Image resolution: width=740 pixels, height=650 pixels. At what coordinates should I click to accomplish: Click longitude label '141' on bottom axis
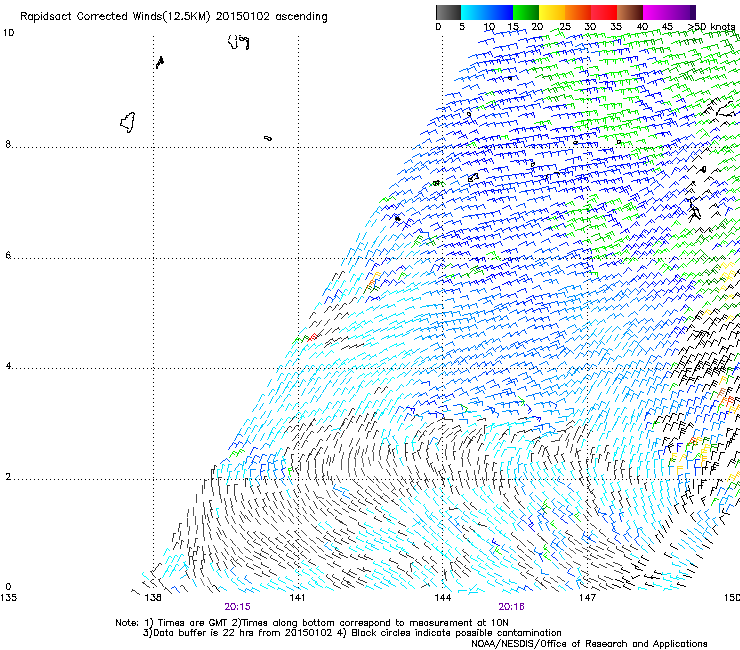(x=297, y=598)
